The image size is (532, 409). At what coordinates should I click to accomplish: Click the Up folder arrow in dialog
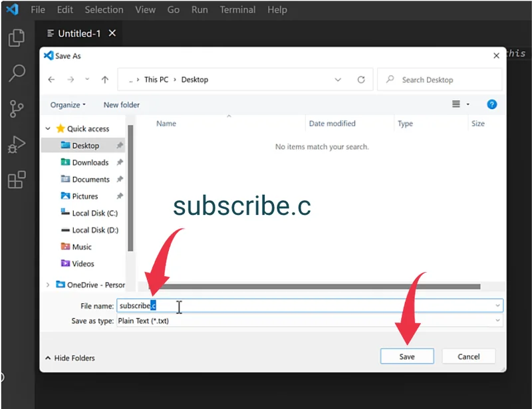(104, 80)
